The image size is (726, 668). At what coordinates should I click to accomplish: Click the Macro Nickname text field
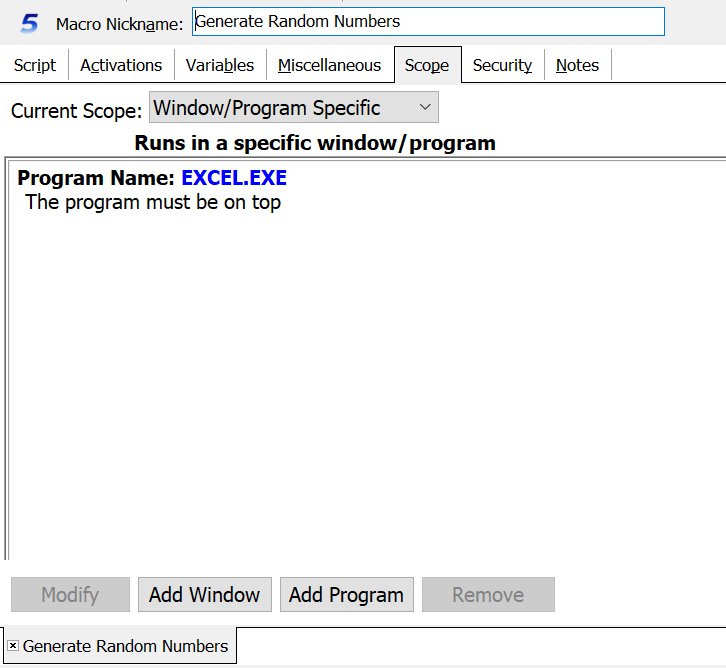[x=427, y=22]
